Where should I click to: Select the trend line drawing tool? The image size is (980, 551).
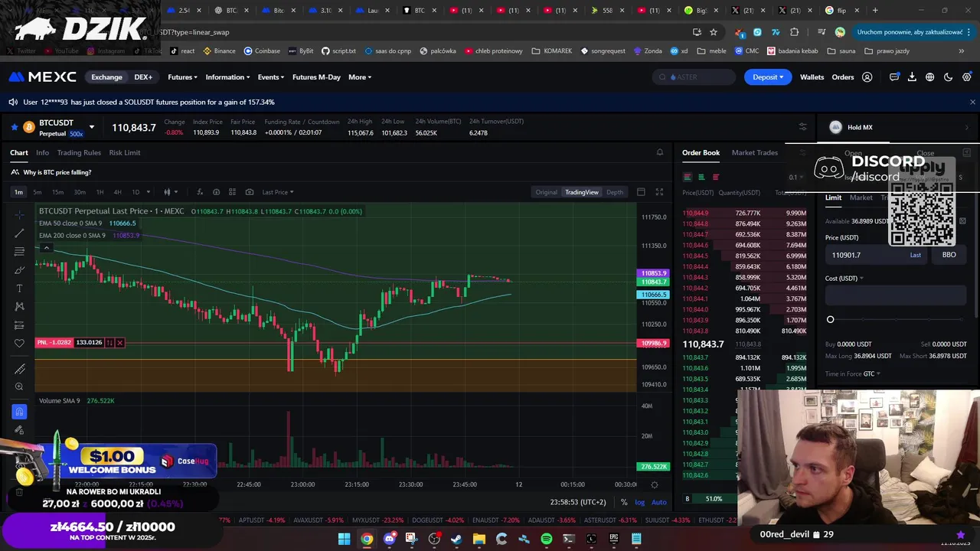point(19,233)
